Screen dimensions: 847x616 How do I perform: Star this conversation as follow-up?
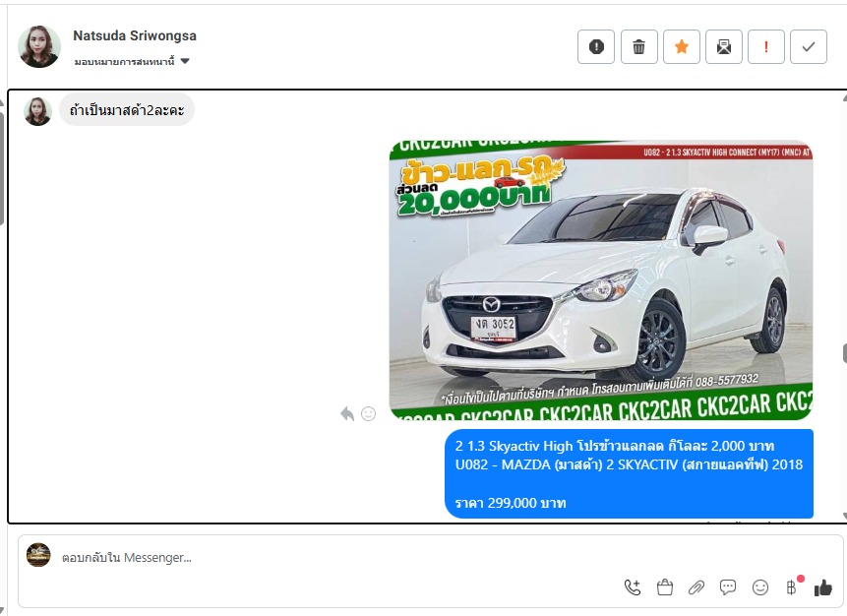[x=682, y=47]
